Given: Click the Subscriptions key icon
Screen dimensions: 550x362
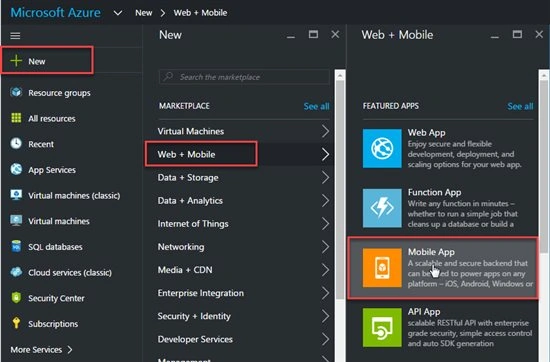Looking at the screenshot, I should (16, 323).
